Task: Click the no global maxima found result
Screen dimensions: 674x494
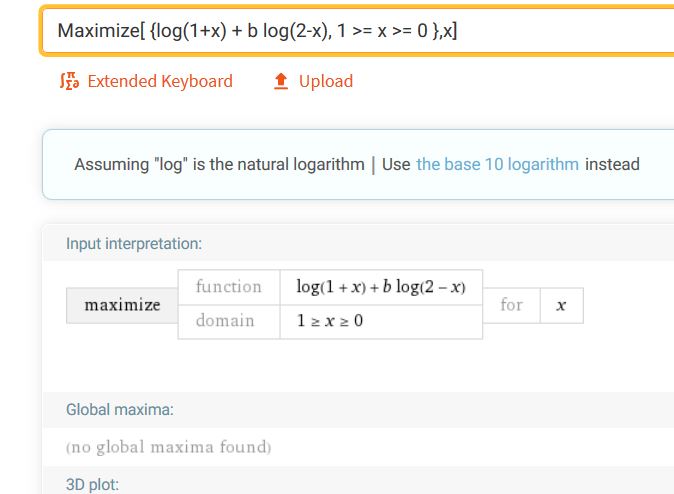Action: (168, 447)
